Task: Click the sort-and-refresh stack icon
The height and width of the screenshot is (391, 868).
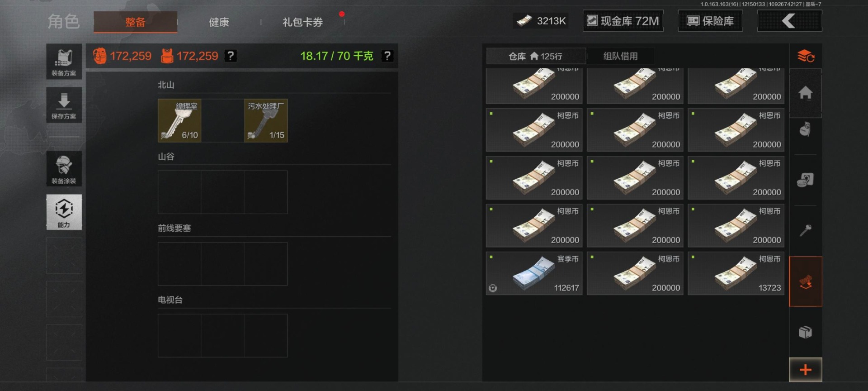Action: 806,57
